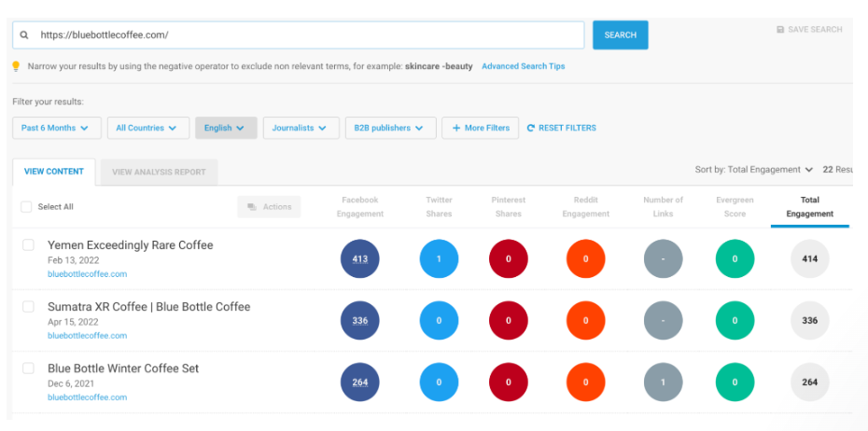Click bluebottlecoffee.com link under Sumatra article
868x431 pixels.
point(88,336)
